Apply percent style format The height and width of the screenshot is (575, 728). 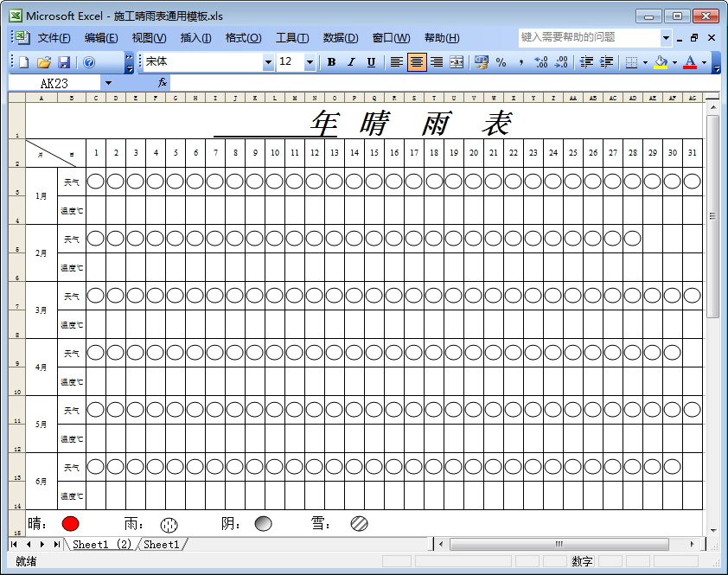point(501,62)
